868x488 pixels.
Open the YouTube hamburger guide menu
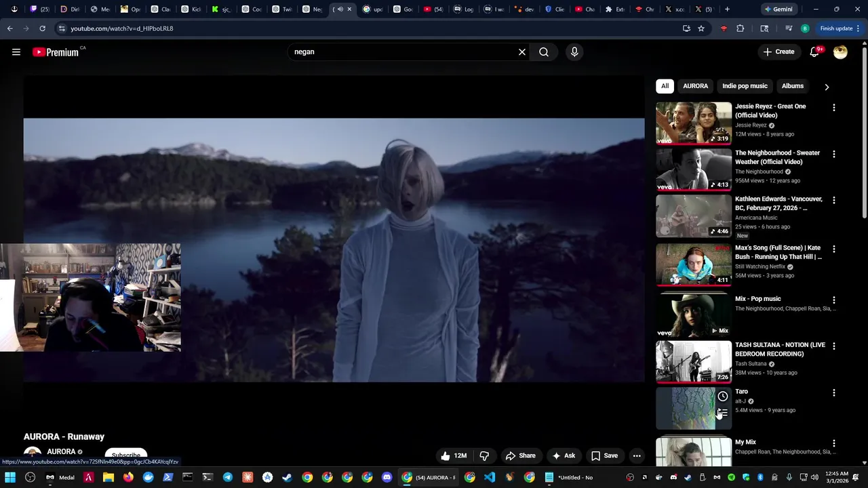pos(16,52)
